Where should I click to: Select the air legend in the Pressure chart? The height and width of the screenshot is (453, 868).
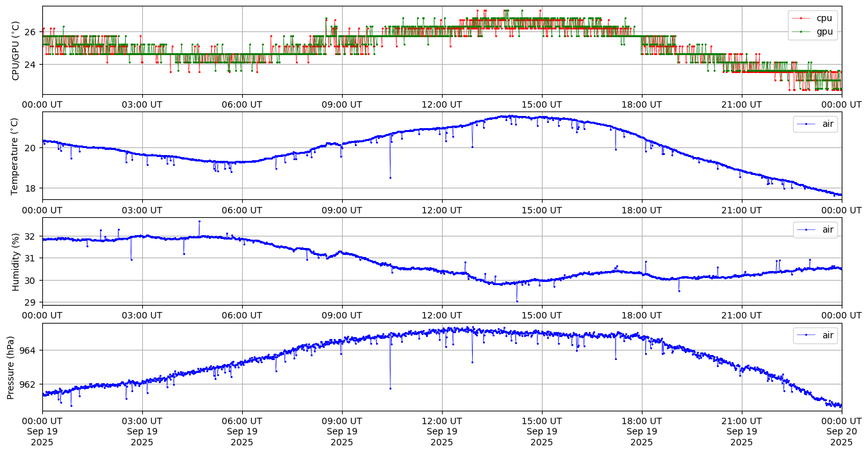tap(815, 335)
